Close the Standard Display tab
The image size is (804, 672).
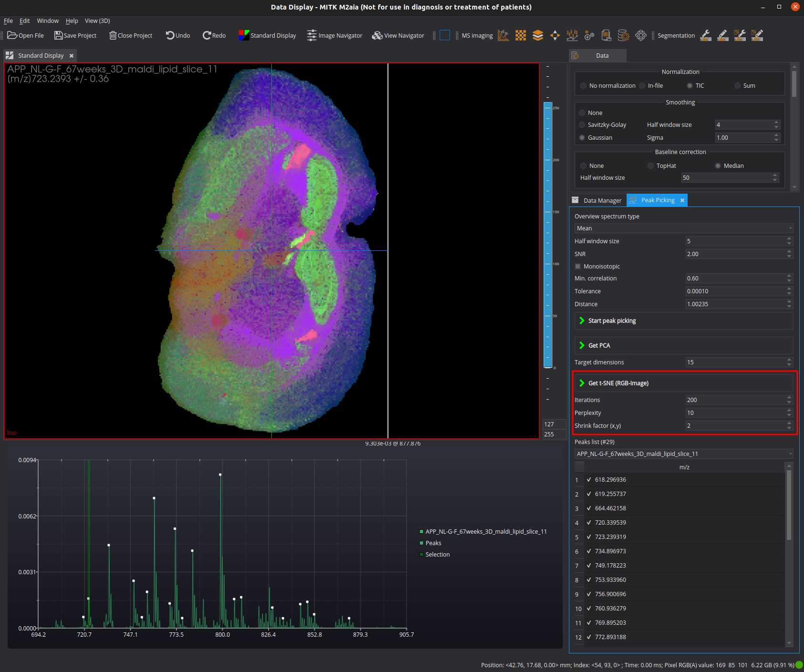[72, 56]
